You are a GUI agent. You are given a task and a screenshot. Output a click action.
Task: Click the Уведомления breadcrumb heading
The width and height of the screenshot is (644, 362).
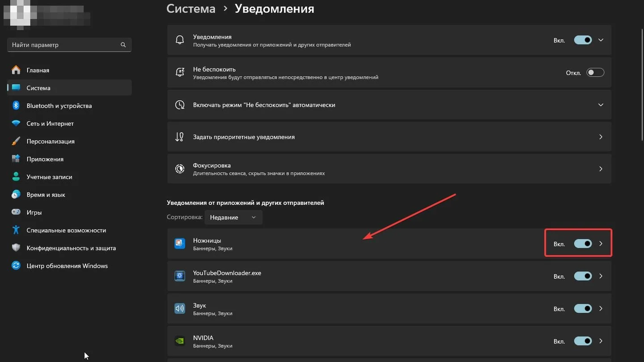(275, 8)
